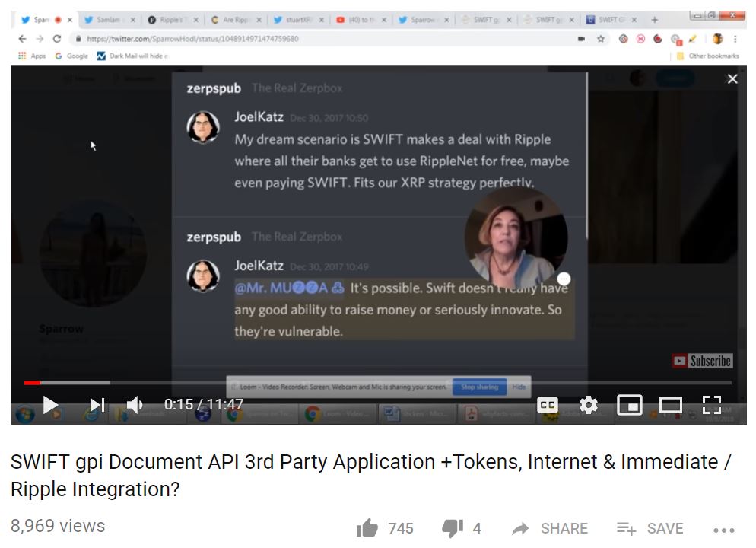Toggle theater mode view

(670, 406)
